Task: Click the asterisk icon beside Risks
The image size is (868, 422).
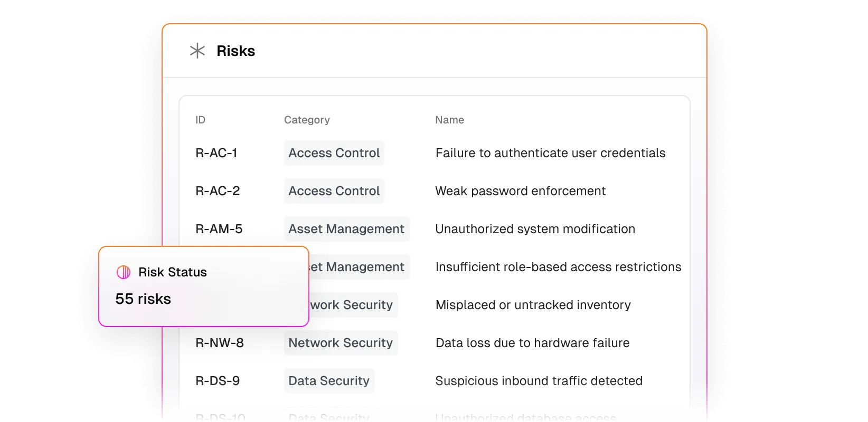Action: coord(197,51)
